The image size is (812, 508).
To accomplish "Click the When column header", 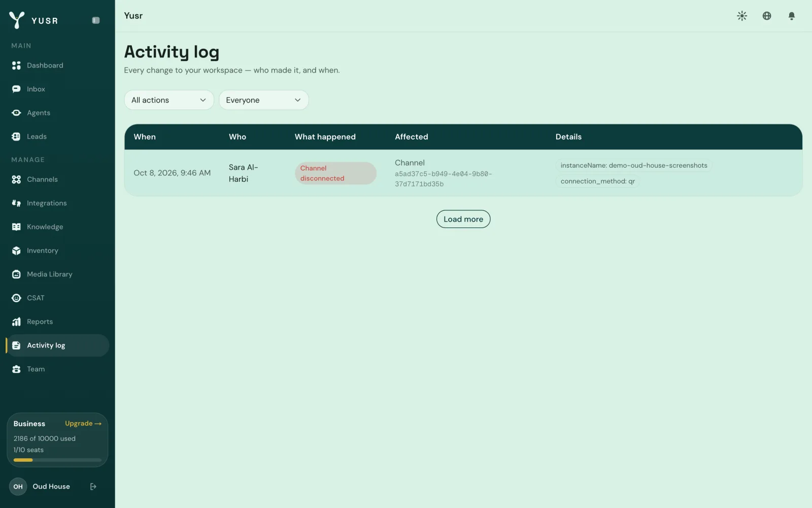I will (145, 137).
